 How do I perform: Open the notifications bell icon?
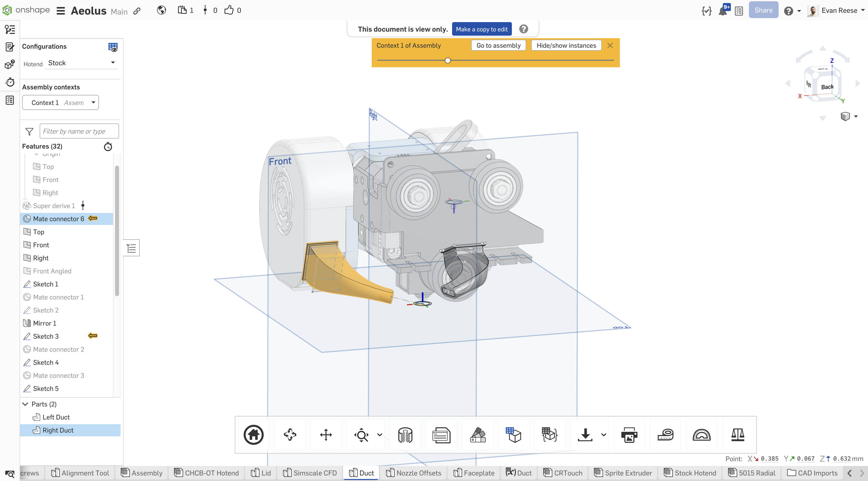(722, 11)
